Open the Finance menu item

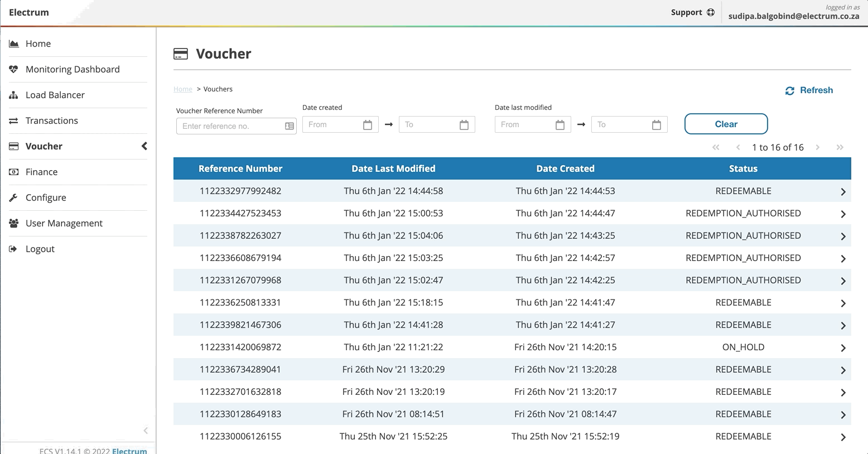[41, 172]
